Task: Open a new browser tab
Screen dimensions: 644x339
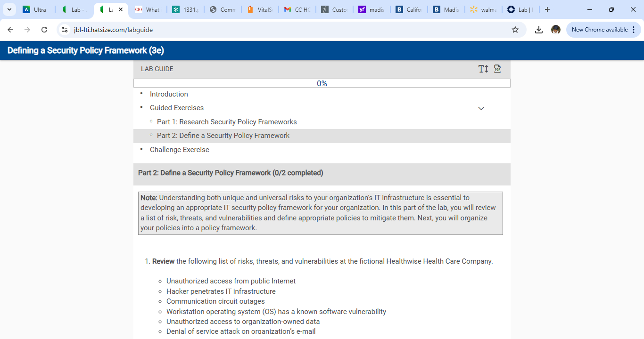Action: (547, 9)
